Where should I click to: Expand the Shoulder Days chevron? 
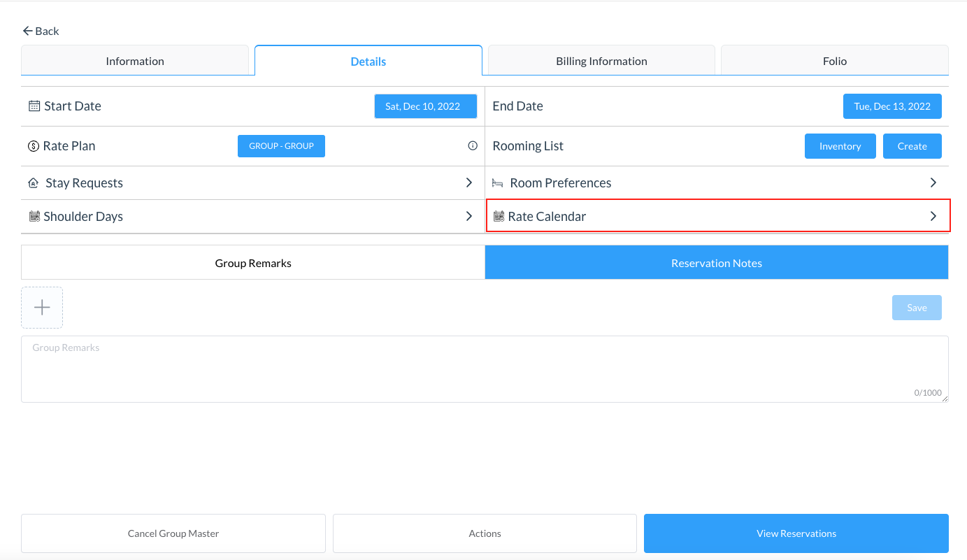pyautogui.click(x=469, y=216)
